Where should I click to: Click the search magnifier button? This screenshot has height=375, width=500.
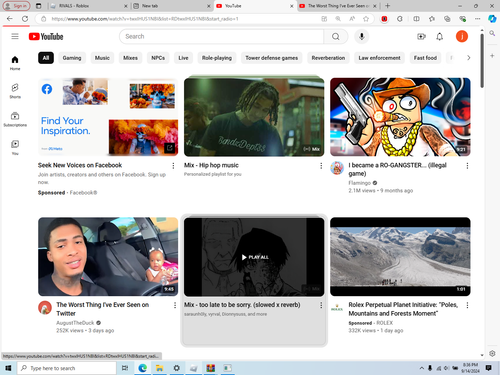tap(336, 36)
